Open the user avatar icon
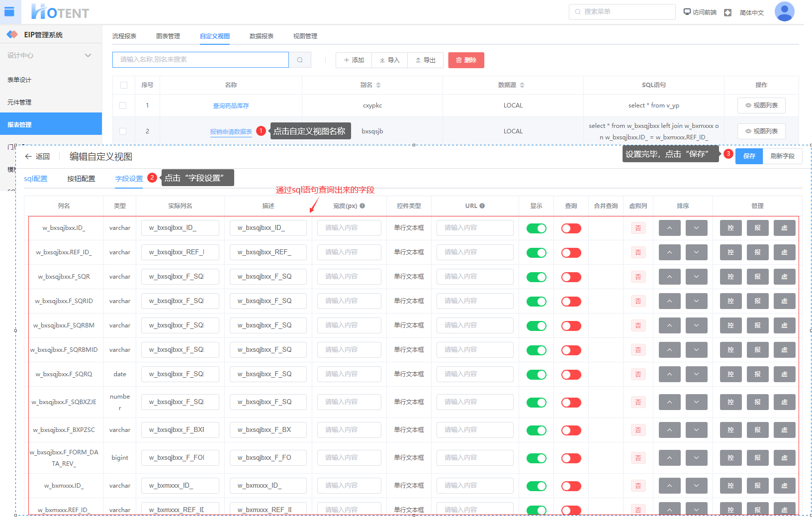The width and height of the screenshot is (812, 524). pos(784,12)
